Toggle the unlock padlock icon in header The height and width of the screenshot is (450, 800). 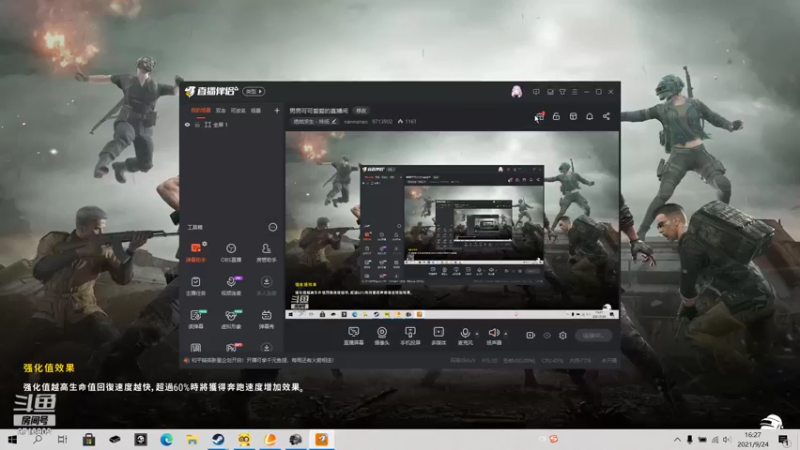pos(556,116)
